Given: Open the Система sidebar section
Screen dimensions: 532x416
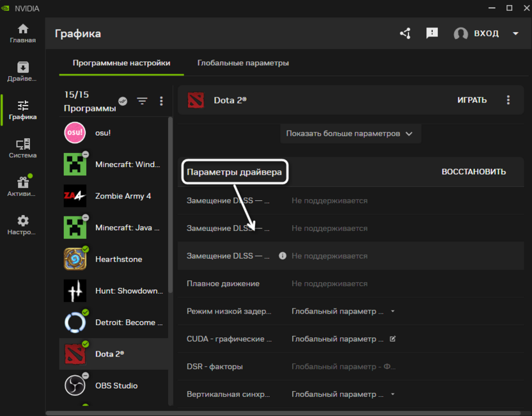Looking at the screenshot, I should [23, 148].
